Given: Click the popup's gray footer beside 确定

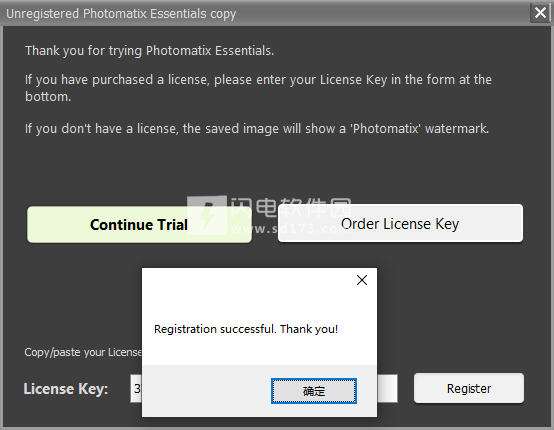Looking at the screenshot, I should click(x=207, y=391).
